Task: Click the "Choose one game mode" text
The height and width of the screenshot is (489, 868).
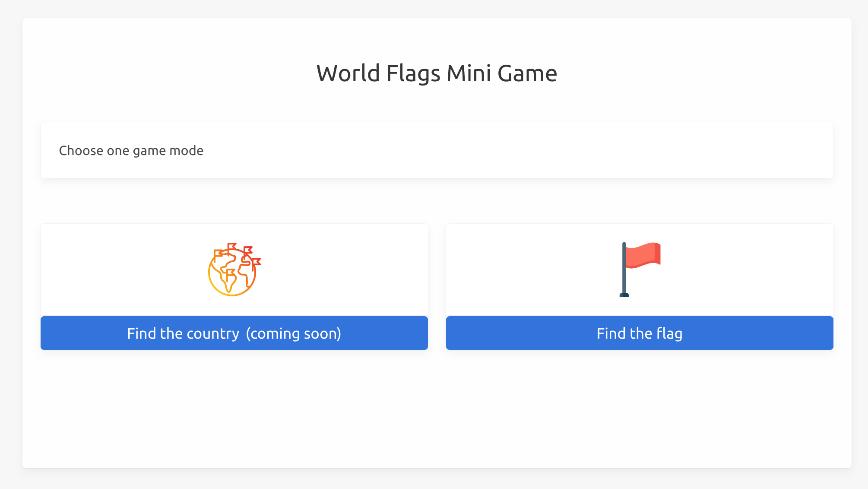Action: coord(131,150)
